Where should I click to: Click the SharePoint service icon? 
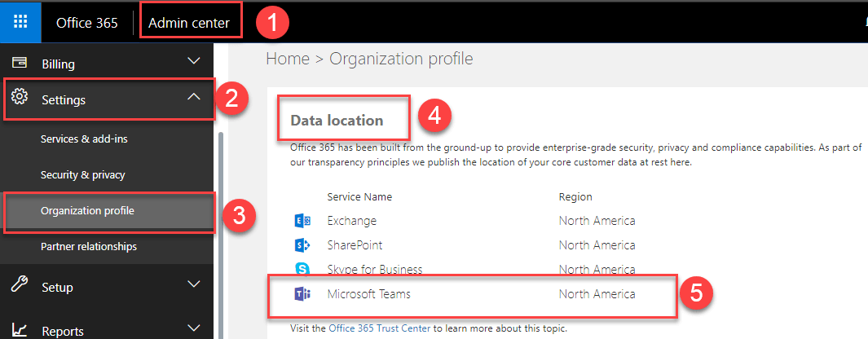click(x=302, y=244)
